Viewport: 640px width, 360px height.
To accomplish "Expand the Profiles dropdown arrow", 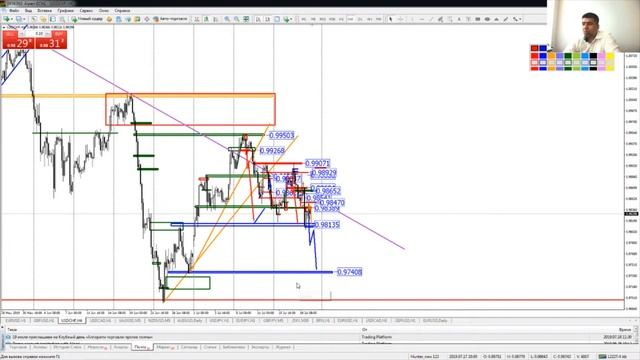I will pos(24,19).
